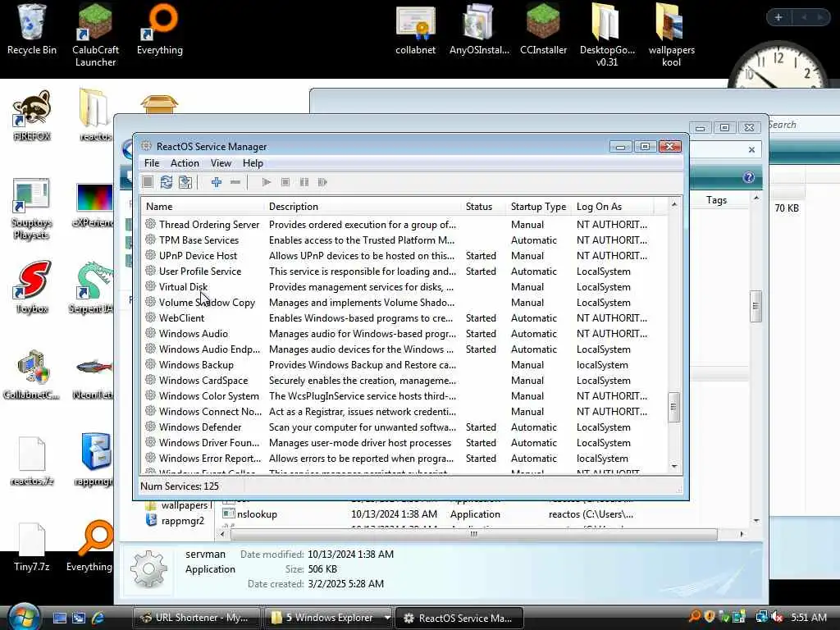Sort by the Status column header

tap(484, 206)
